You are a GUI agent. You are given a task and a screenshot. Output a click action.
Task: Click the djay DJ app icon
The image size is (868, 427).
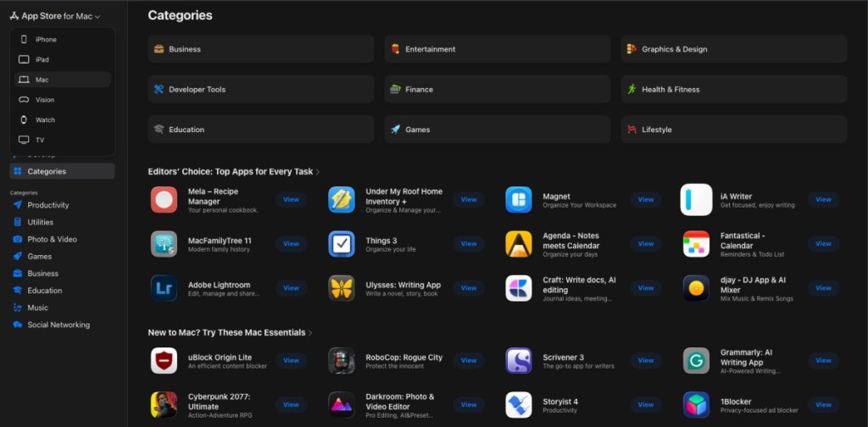[x=697, y=288]
